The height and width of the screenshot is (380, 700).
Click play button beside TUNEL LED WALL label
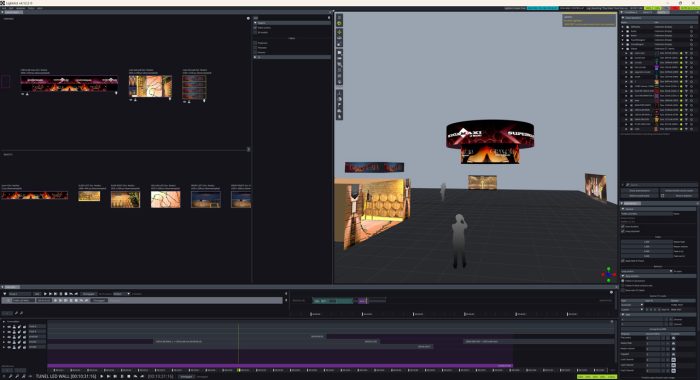102,376
